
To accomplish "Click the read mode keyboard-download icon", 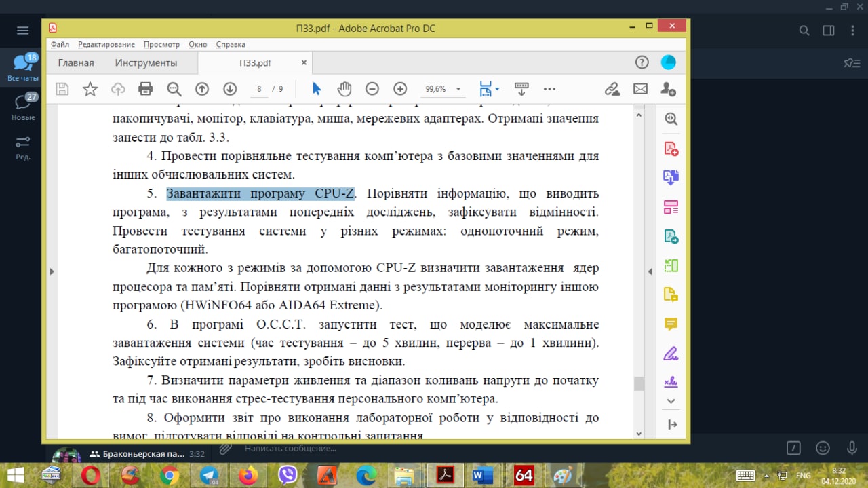I will pyautogui.click(x=521, y=89).
